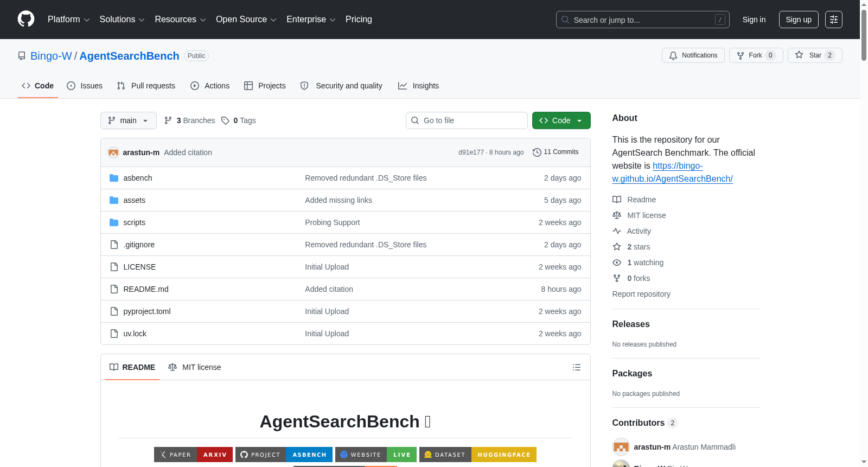
Task: Open the appearance settings icon button in header
Action: [834, 20]
